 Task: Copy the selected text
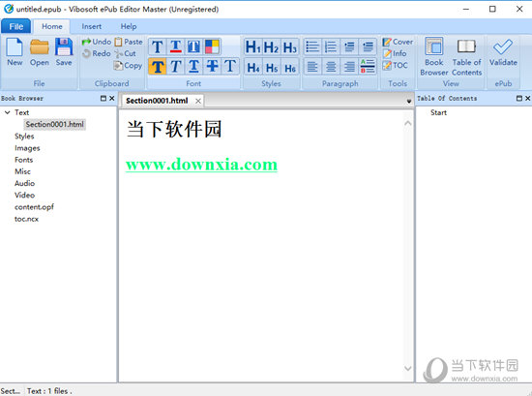[x=128, y=65]
